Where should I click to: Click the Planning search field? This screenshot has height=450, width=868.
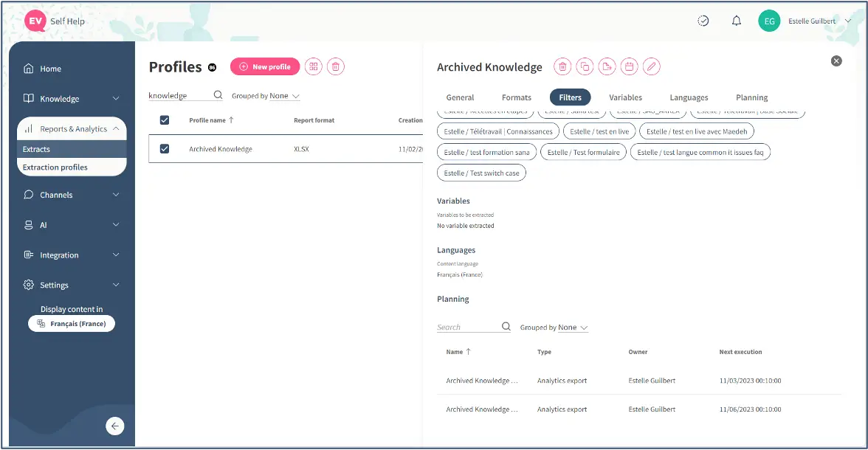pyautogui.click(x=468, y=328)
